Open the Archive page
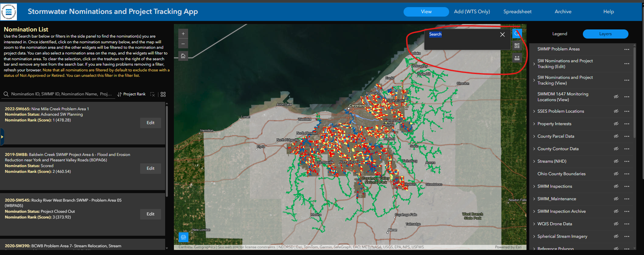Image resolution: width=644 pixels, height=255 pixels. (x=563, y=11)
